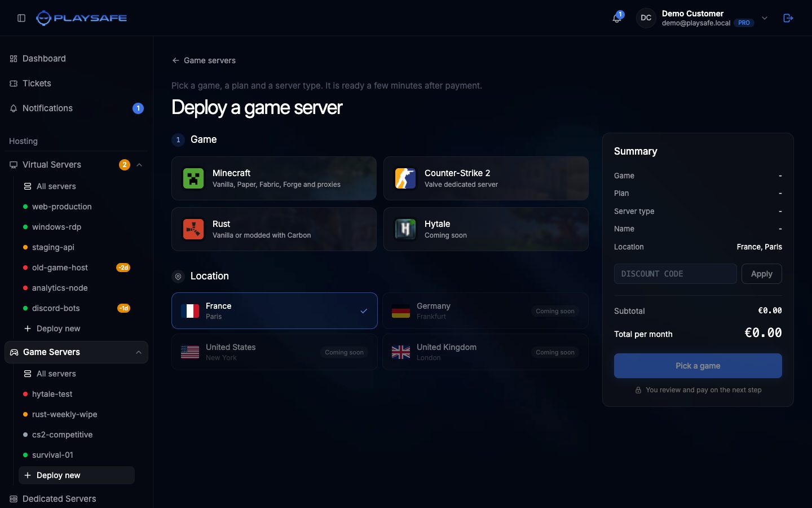Open cs2-competitive game server
Screen dimensions: 812x508
(x=77, y=435)
